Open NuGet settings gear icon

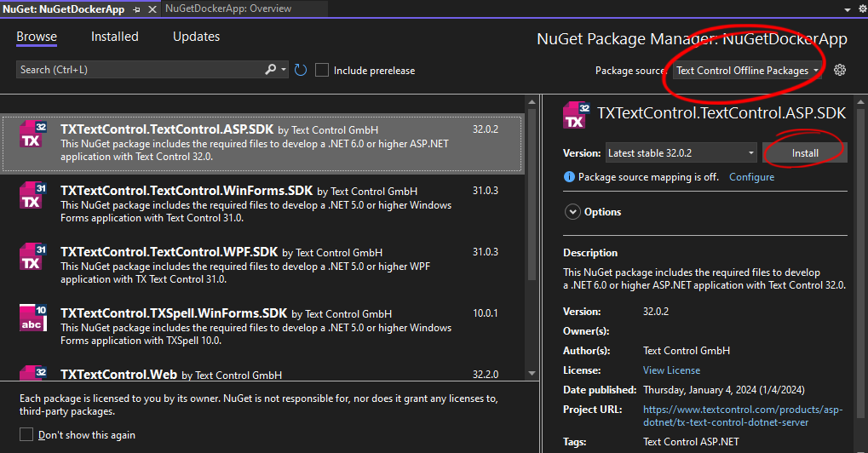tap(840, 70)
